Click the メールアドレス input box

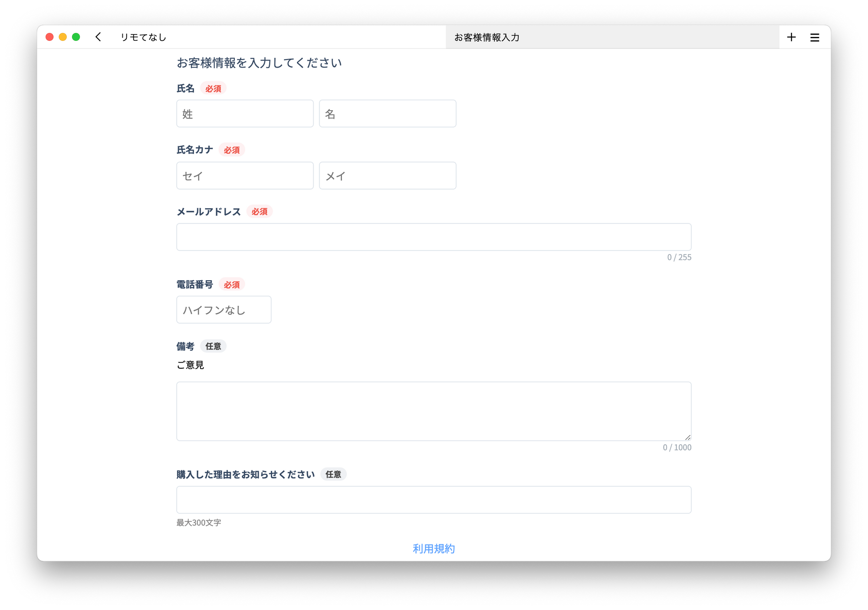[434, 237]
